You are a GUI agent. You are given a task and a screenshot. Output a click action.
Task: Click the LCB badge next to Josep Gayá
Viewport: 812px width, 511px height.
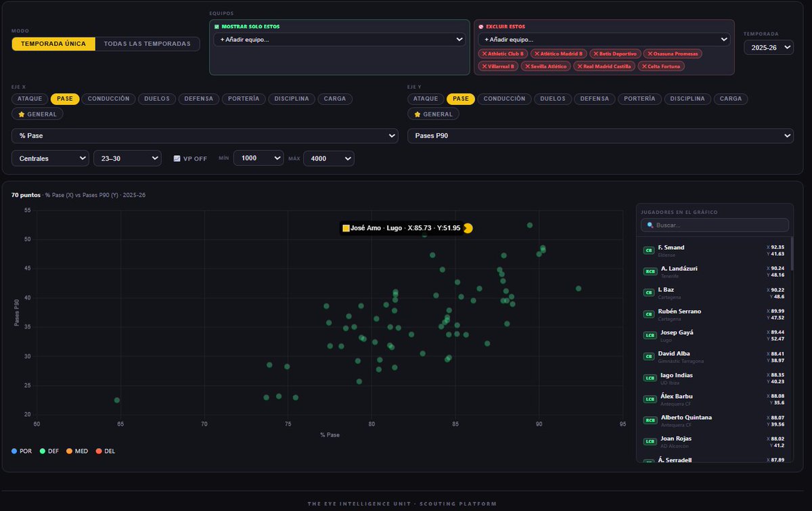click(649, 335)
